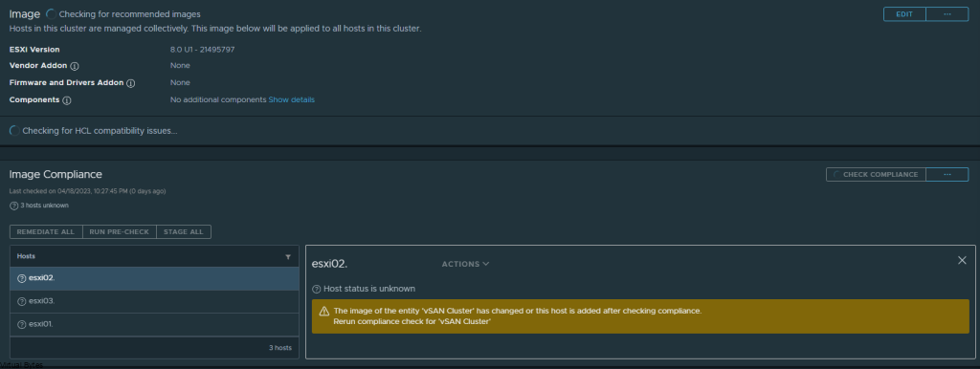Click the Components info icon
The width and height of the screenshot is (980, 369).
click(x=67, y=100)
